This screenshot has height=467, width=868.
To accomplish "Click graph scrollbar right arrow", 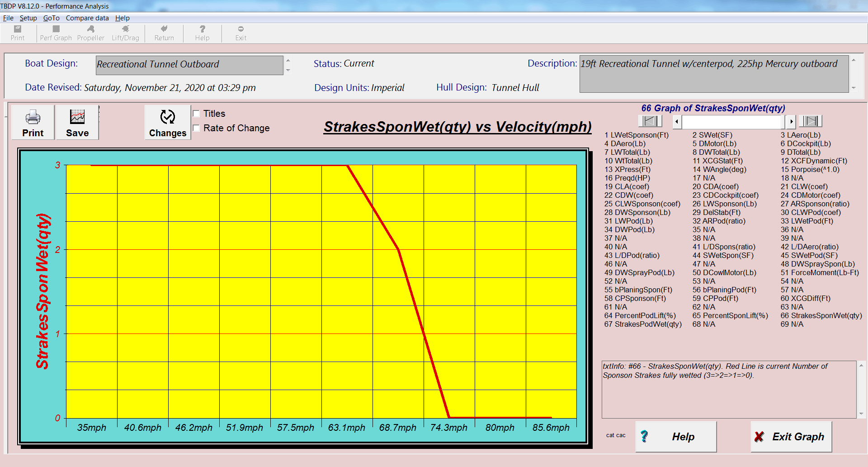I will click(x=791, y=121).
